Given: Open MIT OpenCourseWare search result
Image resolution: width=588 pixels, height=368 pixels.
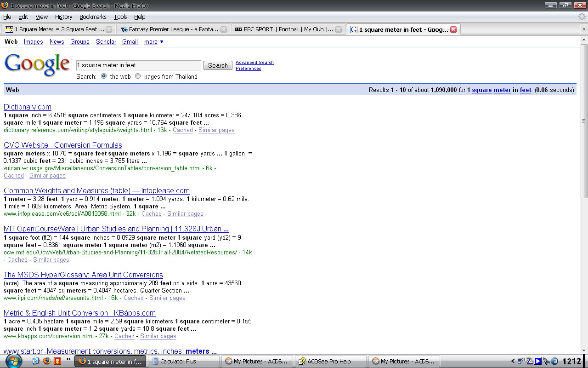Looking at the screenshot, I should point(116,229).
